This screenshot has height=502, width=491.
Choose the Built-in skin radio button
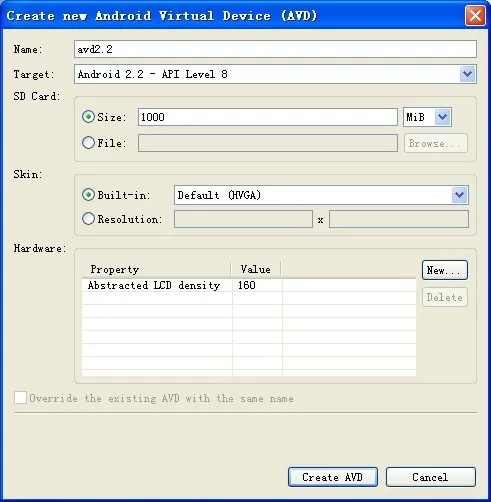pyautogui.click(x=88, y=195)
